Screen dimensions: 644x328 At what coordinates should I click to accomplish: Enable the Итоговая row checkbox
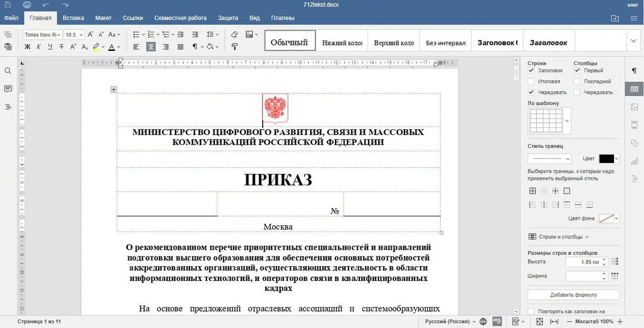point(531,81)
